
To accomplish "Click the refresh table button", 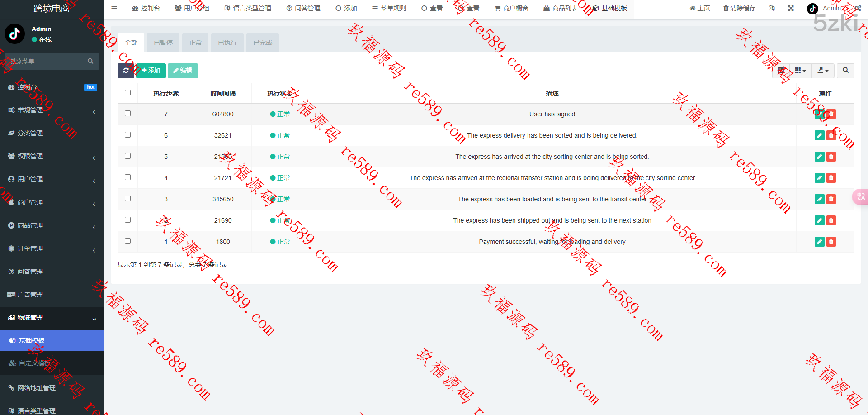I will tap(126, 71).
